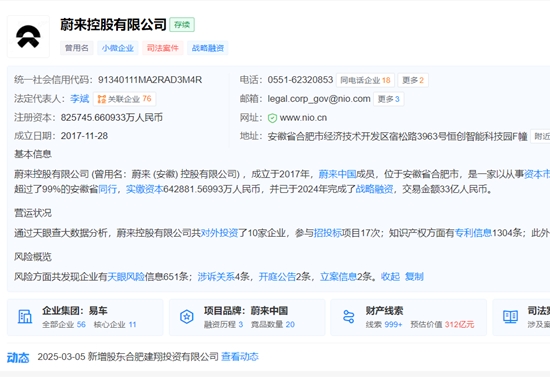Show 更多 3 email addresses

(388, 99)
